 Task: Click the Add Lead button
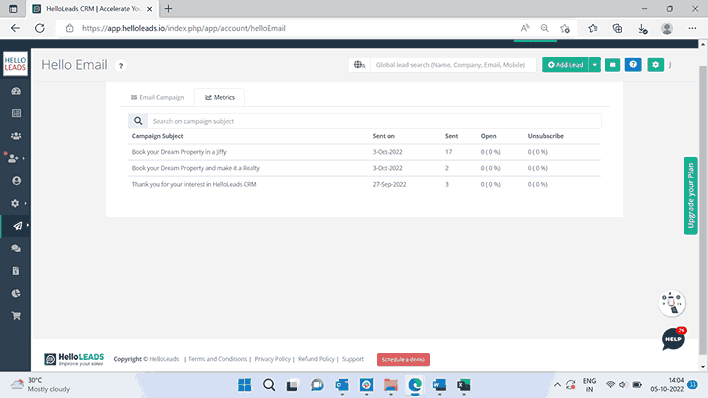pos(565,65)
